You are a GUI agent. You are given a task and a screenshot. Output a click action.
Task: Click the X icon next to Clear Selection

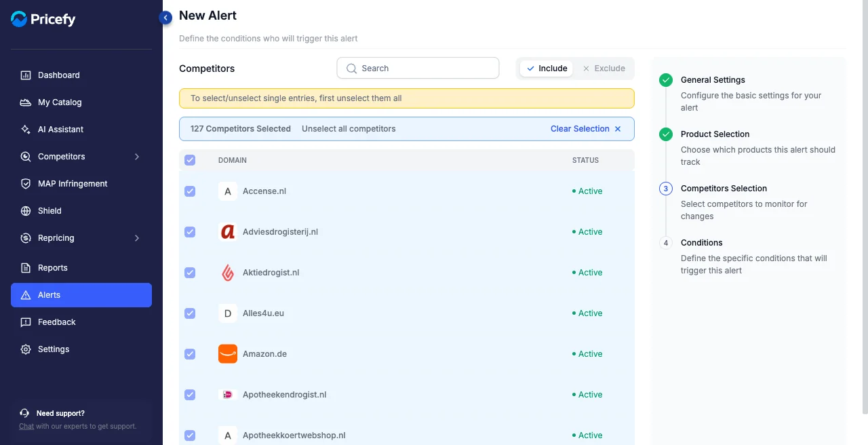pyautogui.click(x=618, y=129)
